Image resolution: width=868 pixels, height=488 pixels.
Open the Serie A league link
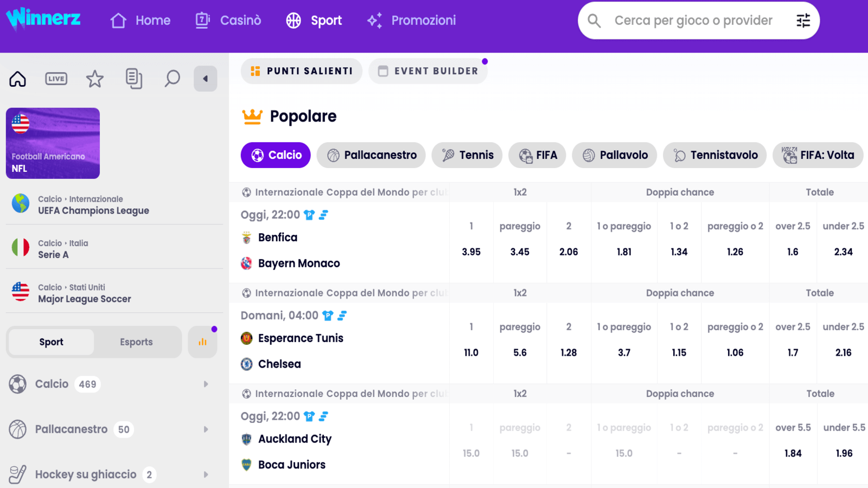tap(53, 255)
